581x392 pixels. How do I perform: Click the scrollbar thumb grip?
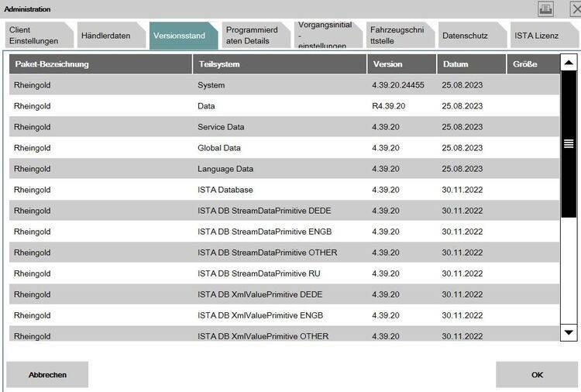pyautogui.click(x=569, y=143)
